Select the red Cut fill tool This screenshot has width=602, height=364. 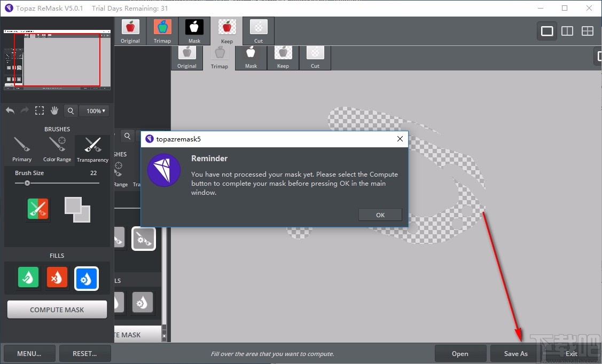[57, 278]
